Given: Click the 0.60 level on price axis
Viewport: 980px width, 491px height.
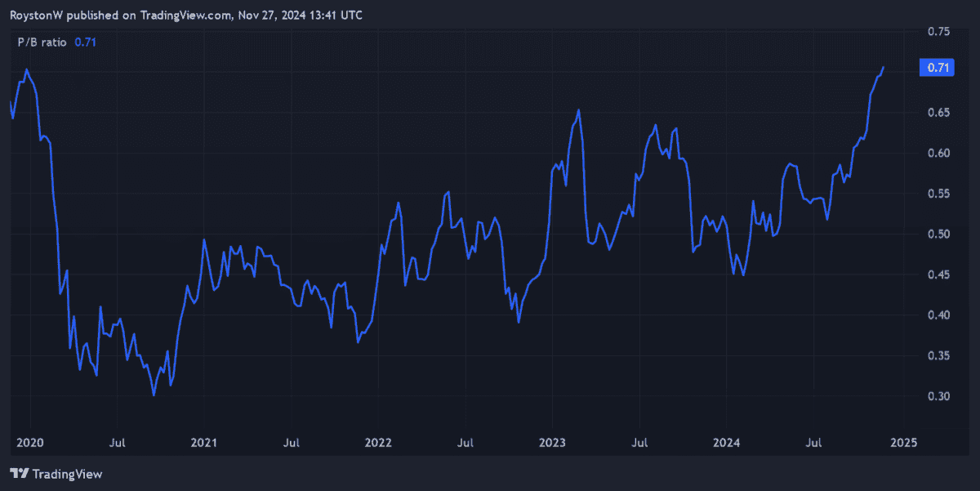Looking at the screenshot, I should point(938,154).
